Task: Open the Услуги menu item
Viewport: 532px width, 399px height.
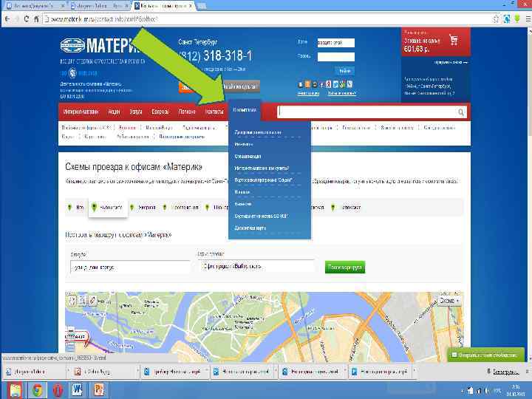Action: [136, 112]
